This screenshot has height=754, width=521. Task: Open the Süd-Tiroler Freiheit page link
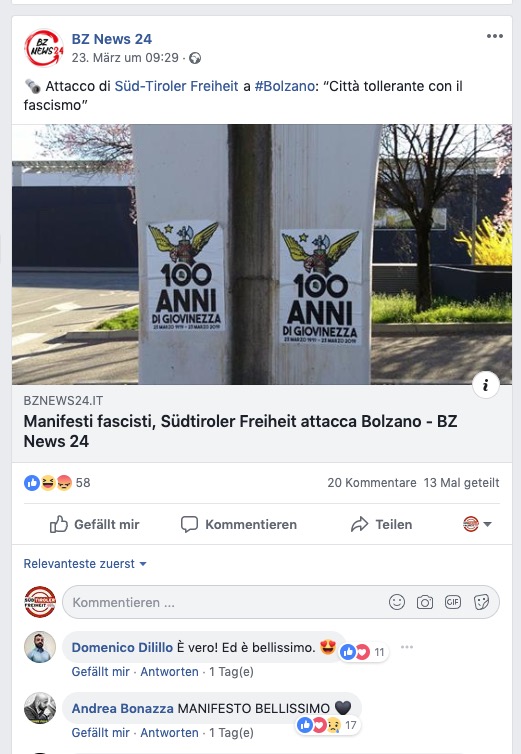coord(176,86)
